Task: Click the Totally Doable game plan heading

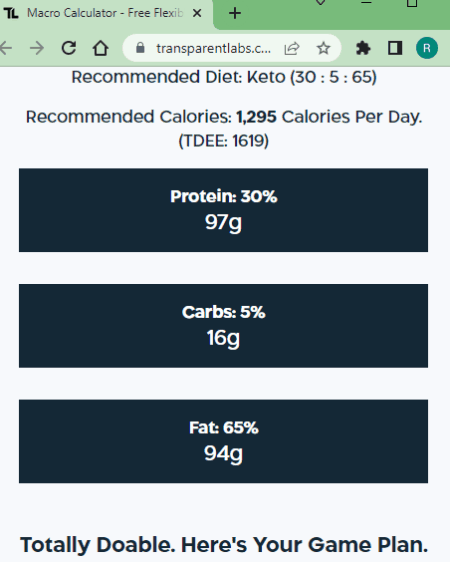Action: point(224,545)
